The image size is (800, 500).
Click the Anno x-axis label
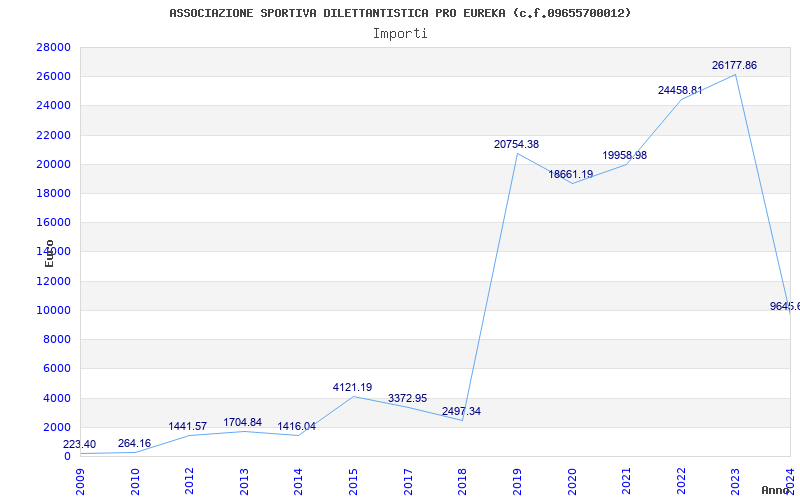[775, 490]
